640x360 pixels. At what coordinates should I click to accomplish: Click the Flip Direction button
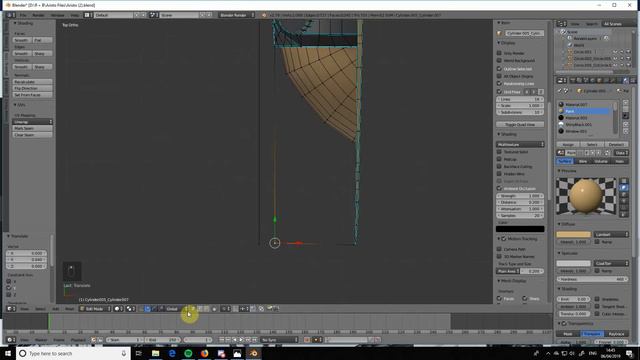tap(32, 88)
